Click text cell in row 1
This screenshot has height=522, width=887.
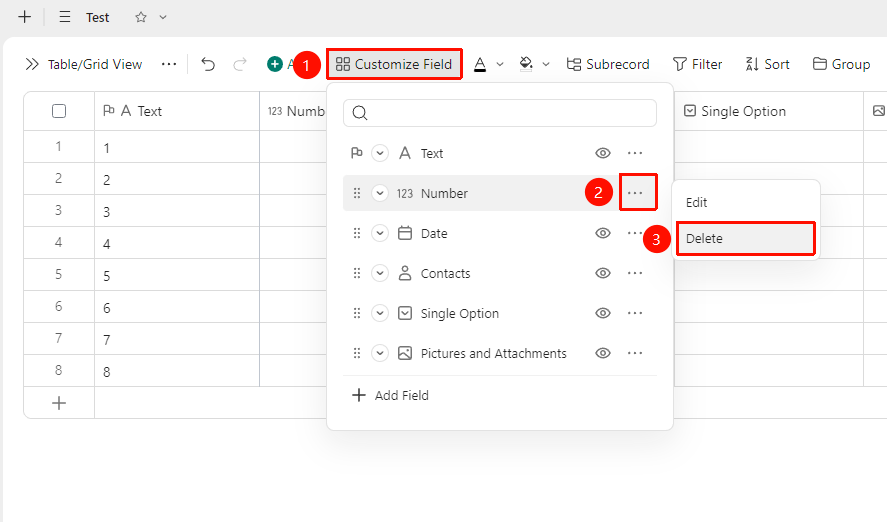[177, 148]
